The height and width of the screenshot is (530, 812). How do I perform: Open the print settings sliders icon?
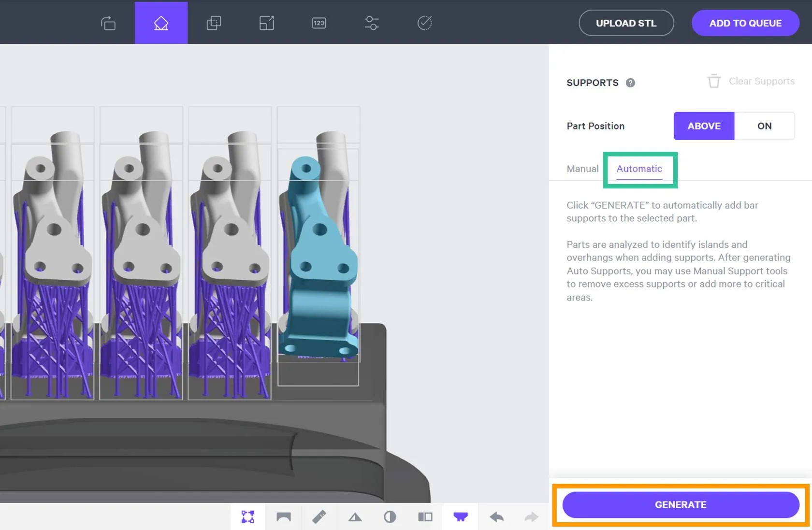372,23
